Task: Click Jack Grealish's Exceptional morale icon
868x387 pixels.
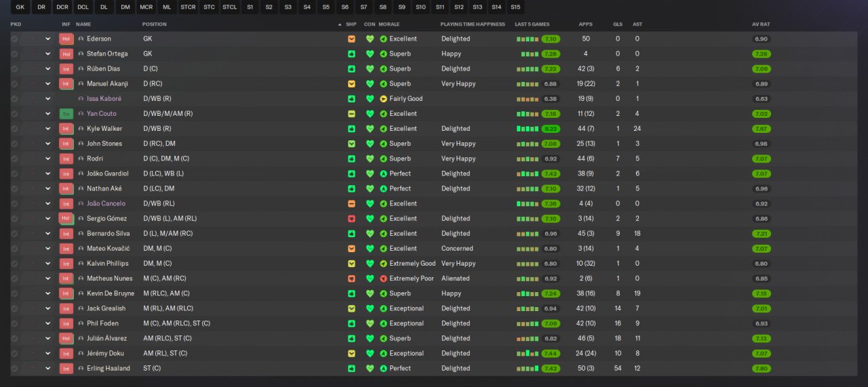Action: point(383,308)
